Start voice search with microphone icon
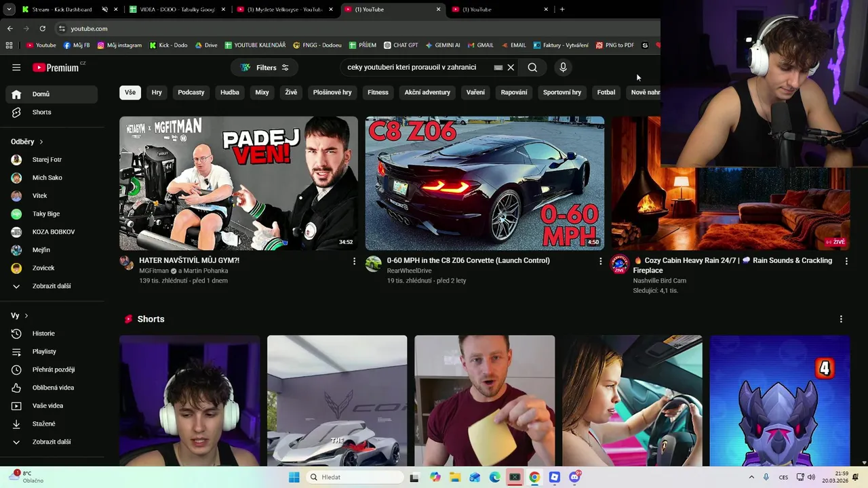This screenshot has width=868, height=488. (563, 67)
